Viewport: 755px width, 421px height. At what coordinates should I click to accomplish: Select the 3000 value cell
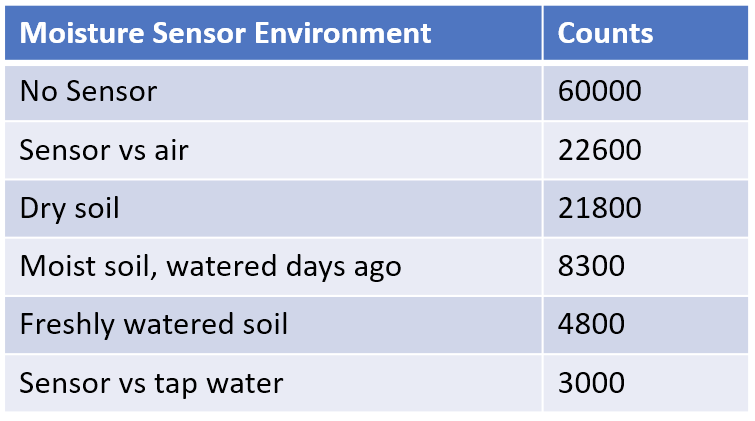[x=591, y=383]
